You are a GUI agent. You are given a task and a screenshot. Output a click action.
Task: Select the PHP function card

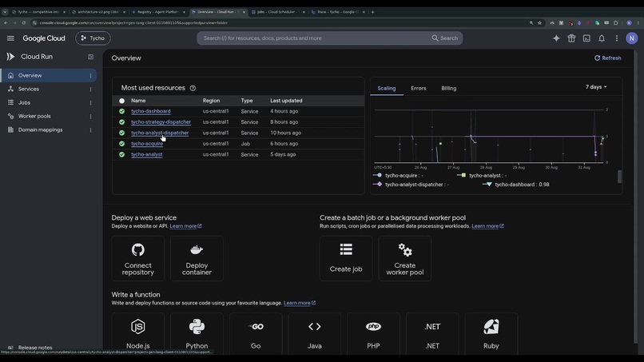click(373, 334)
